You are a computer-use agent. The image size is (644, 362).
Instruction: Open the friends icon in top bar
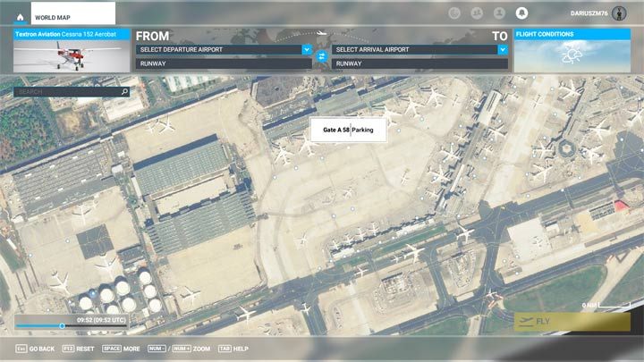click(x=478, y=13)
